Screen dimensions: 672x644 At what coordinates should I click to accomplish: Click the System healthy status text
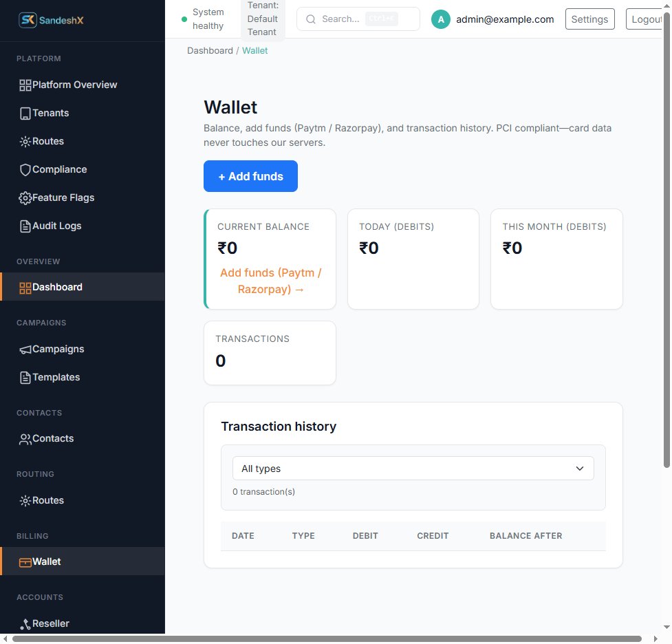click(x=208, y=19)
